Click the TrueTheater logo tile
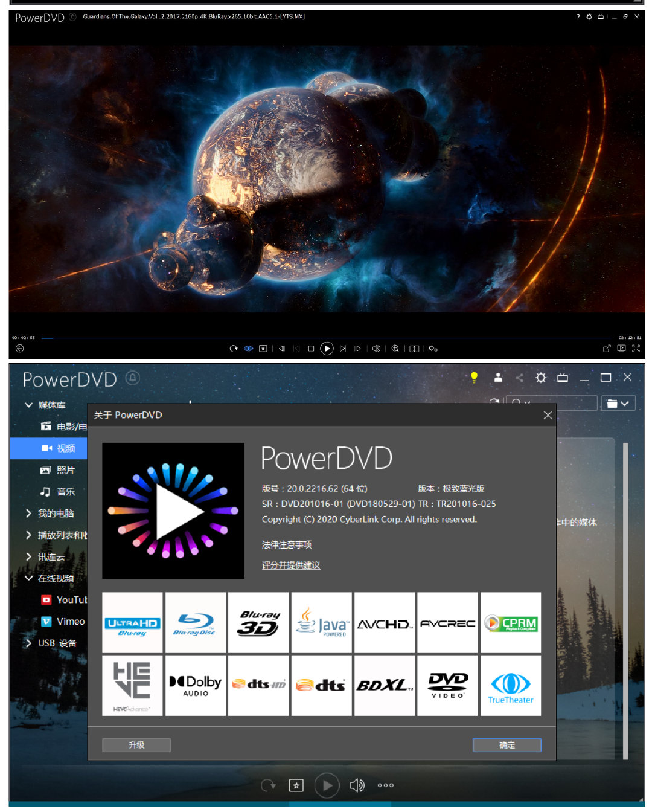 pyautogui.click(x=511, y=685)
